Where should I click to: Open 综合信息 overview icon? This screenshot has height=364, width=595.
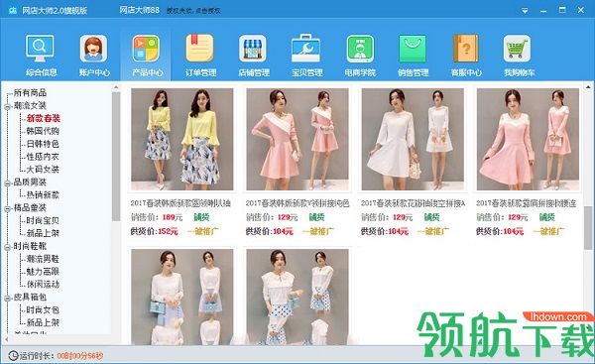pyautogui.click(x=41, y=49)
